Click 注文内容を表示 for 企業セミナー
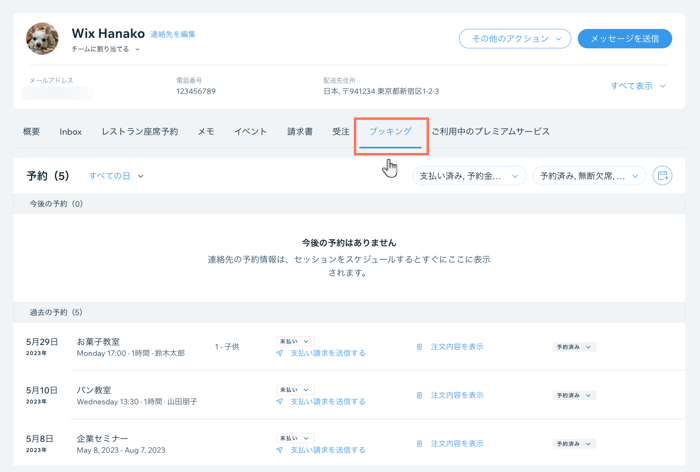 pos(457,444)
